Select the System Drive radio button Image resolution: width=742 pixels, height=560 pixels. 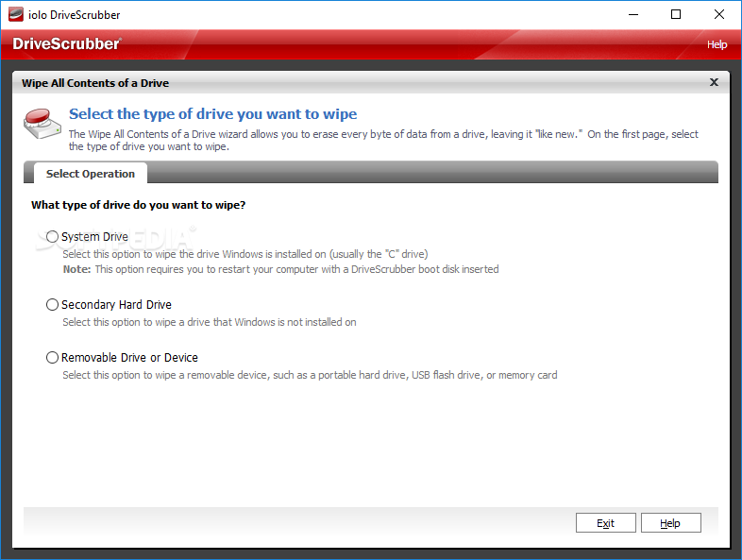point(52,236)
